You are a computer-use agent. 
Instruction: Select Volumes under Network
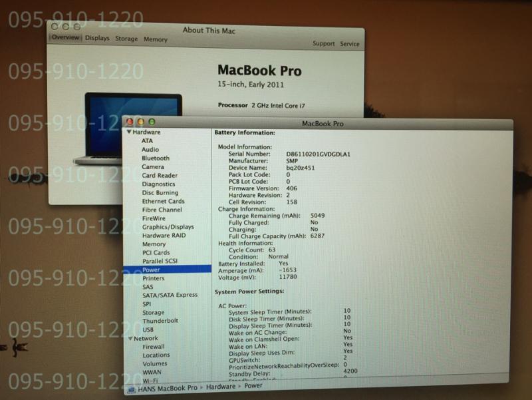coord(155,363)
